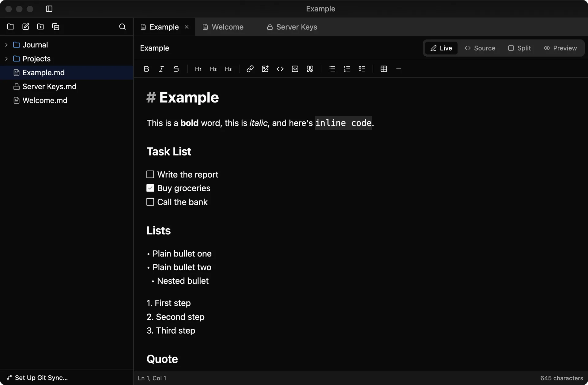Click the Ln 1, Col 1 status

(152, 378)
